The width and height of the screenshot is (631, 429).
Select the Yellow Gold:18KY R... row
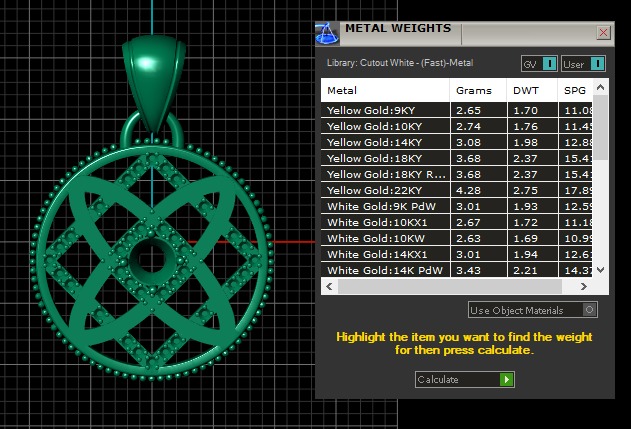456,174
